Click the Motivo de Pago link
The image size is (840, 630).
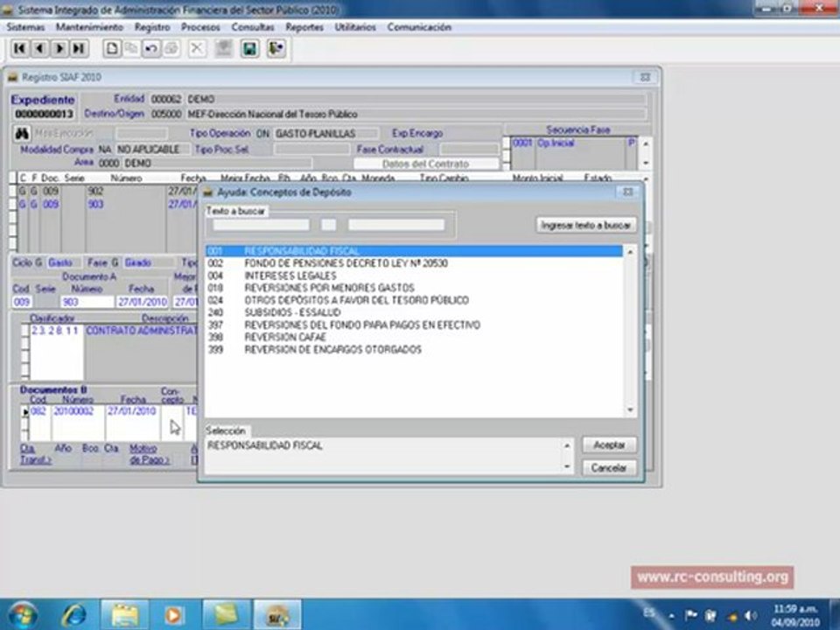tap(149, 454)
